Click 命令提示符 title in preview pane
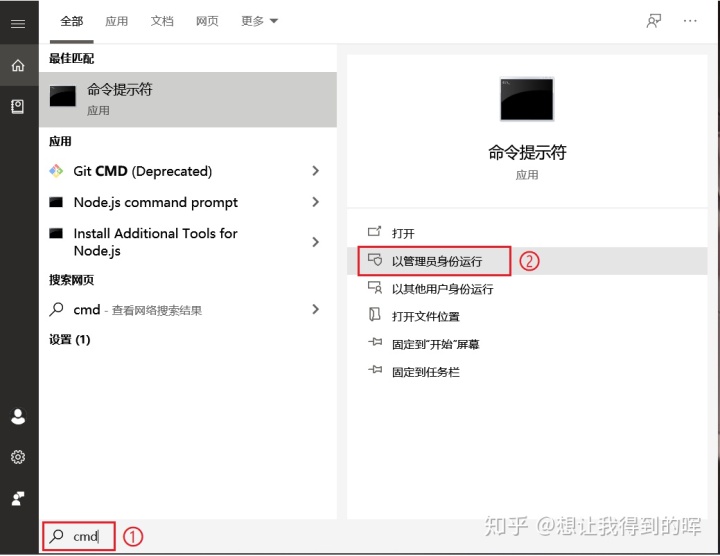Screen dimensions: 720x556 527,152
